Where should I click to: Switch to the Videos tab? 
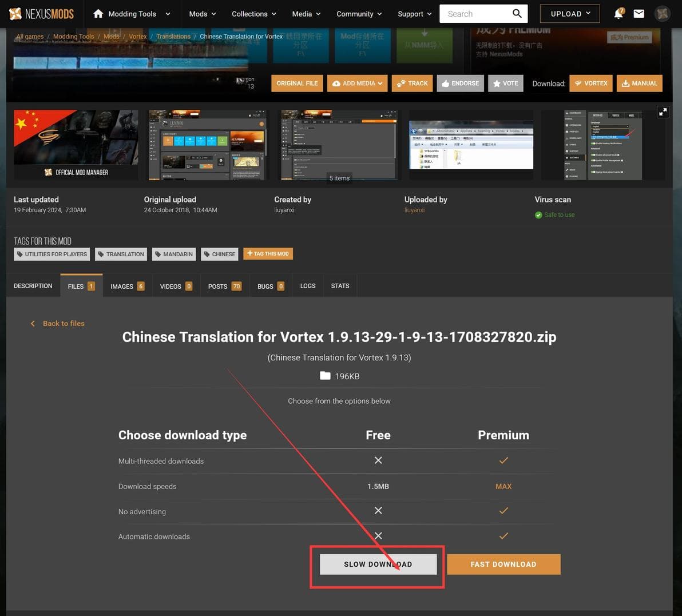[x=176, y=285]
